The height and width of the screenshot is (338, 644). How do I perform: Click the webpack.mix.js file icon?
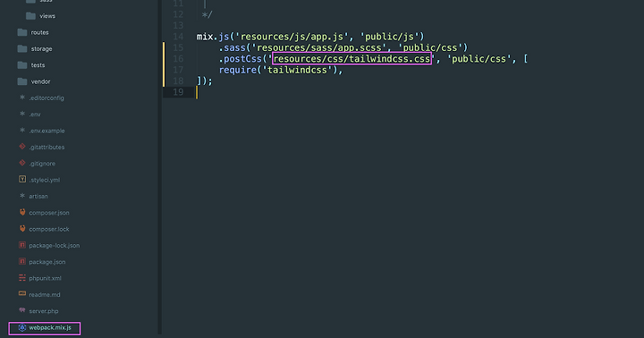pyautogui.click(x=22, y=327)
